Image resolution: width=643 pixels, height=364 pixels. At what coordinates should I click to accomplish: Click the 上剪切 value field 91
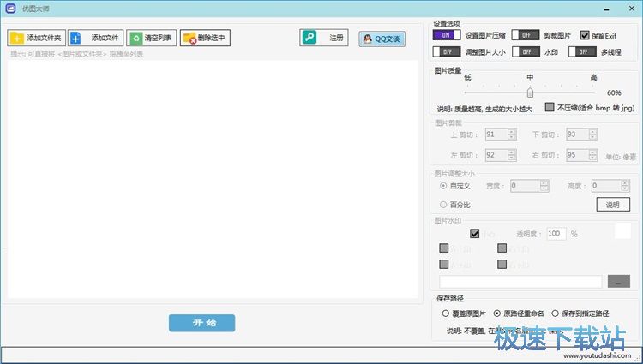pos(496,134)
